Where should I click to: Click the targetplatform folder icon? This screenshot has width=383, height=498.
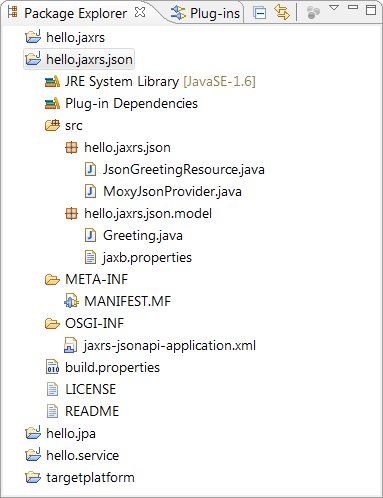pyautogui.click(x=33, y=477)
